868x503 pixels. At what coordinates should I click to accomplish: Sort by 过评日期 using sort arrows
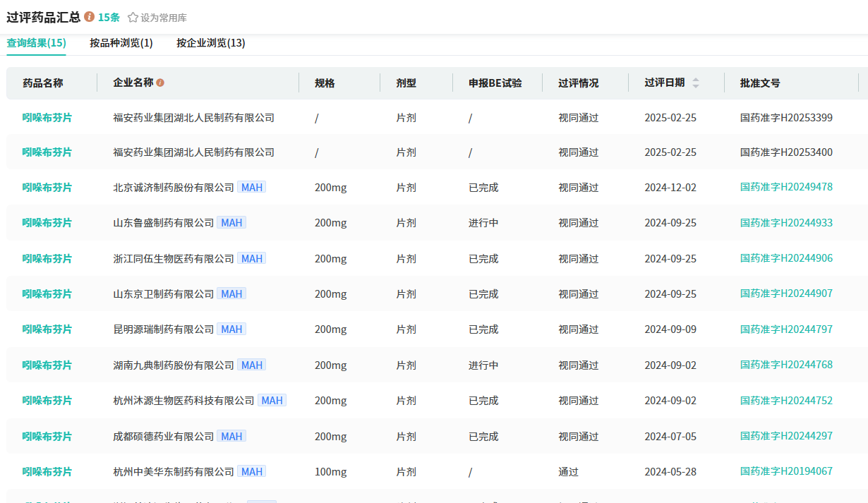[696, 83]
